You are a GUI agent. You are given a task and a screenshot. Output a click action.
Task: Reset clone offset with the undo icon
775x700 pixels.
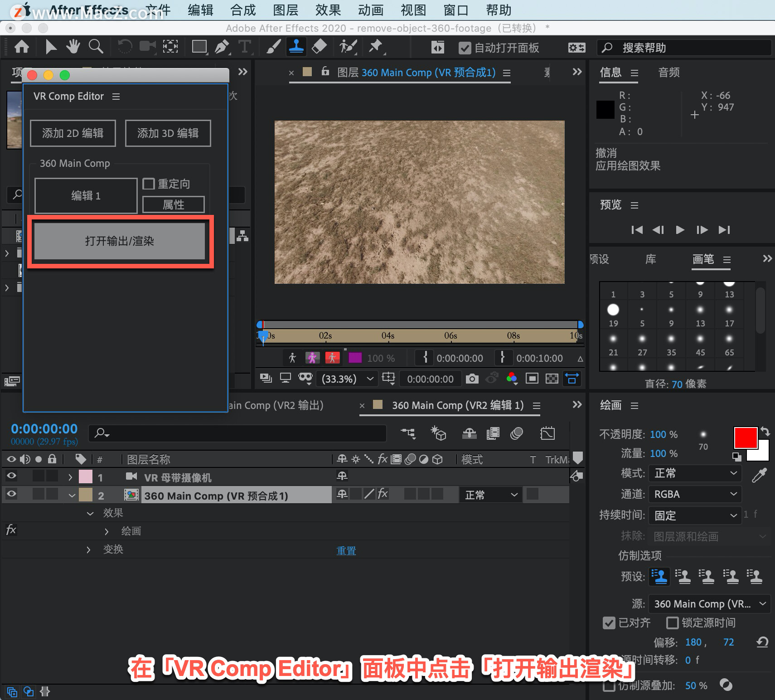coord(762,642)
